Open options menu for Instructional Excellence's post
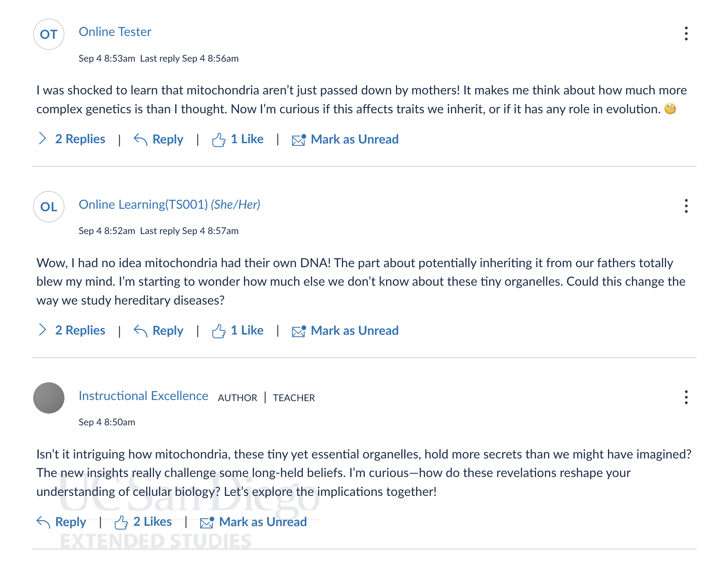728x565 pixels. tap(686, 398)
